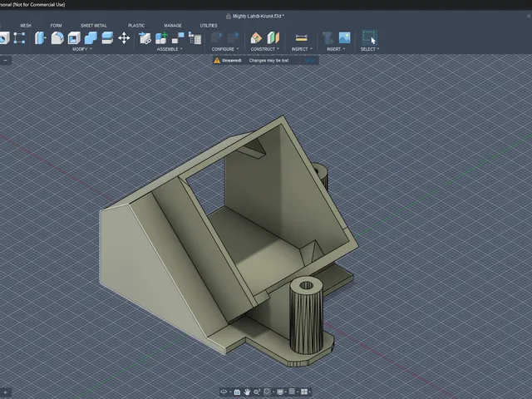Select the Mighty Lahdi-Krunk.f3d document tab
The image size is (532, 399).
(x=255, y=16)
